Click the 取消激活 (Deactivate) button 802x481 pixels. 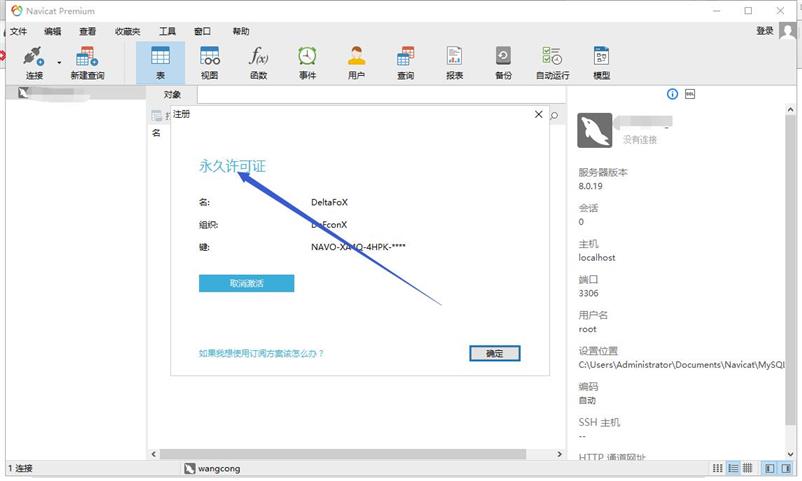click(x=246, y=284)
